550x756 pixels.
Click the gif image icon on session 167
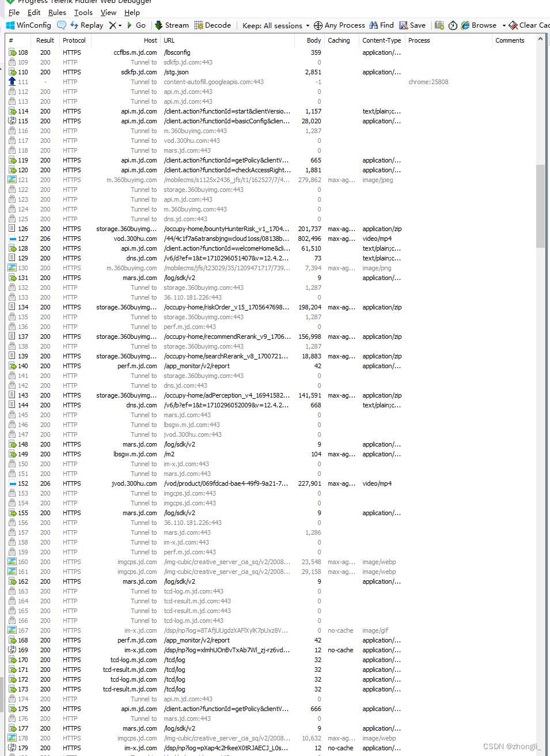pyautogui.click(x=12, y=630)
